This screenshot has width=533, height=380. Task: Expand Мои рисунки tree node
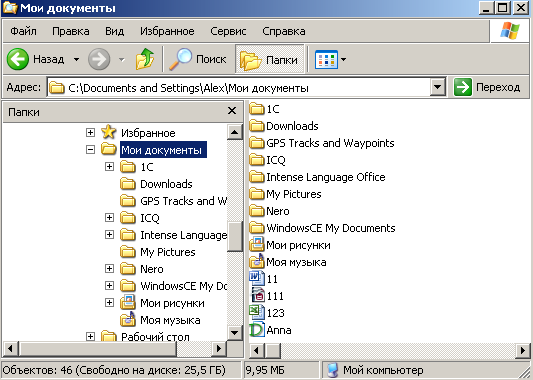click(x=109, y=302)
